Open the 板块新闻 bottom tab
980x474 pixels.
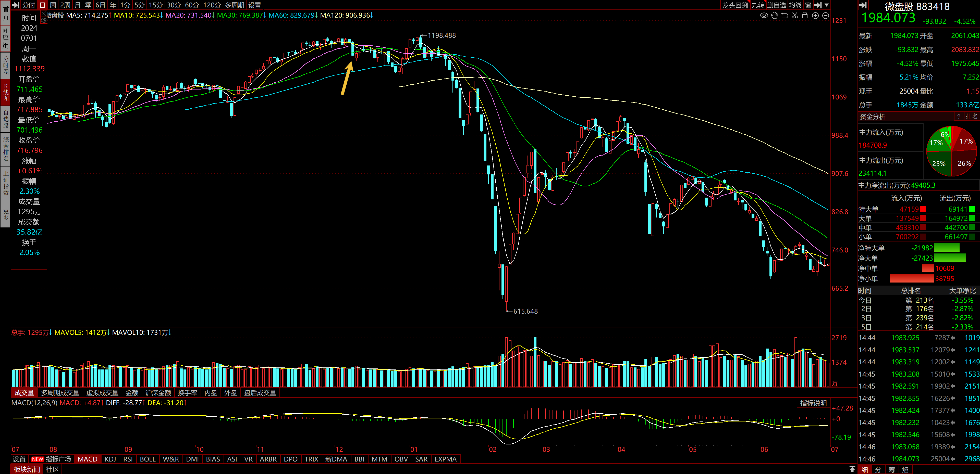27,469
